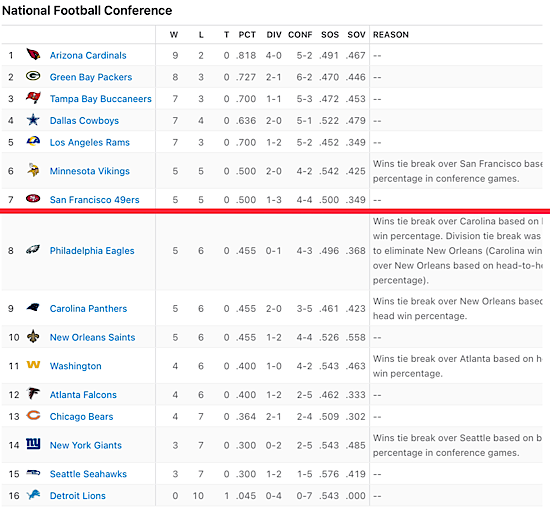Click the Dallas Cowboys star logo
The width and height of the screenshot is (550, 509).
coord(33,120)
